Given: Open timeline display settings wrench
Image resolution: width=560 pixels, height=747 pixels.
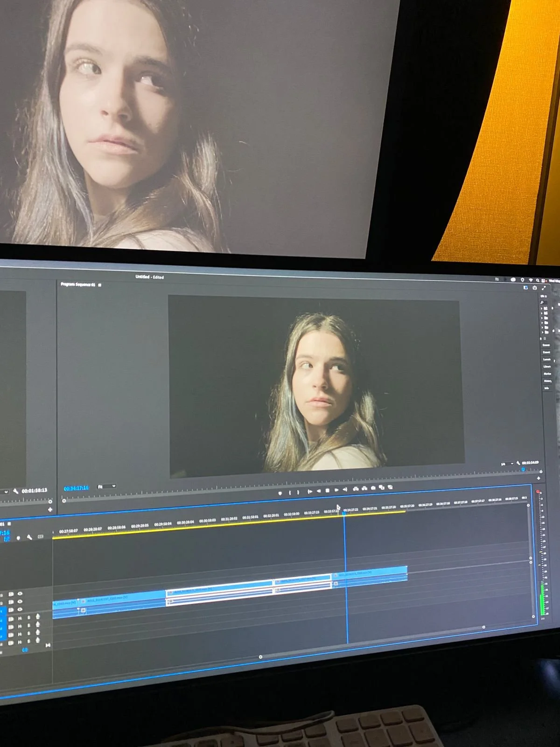Looking at the screenshot, I should point(29,537).
